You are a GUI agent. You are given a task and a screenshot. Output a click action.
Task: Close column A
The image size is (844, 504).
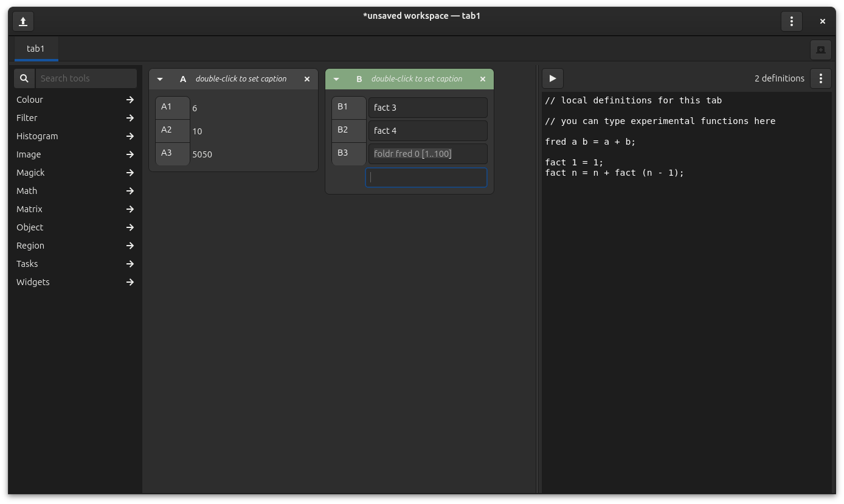tap(307, 79)
